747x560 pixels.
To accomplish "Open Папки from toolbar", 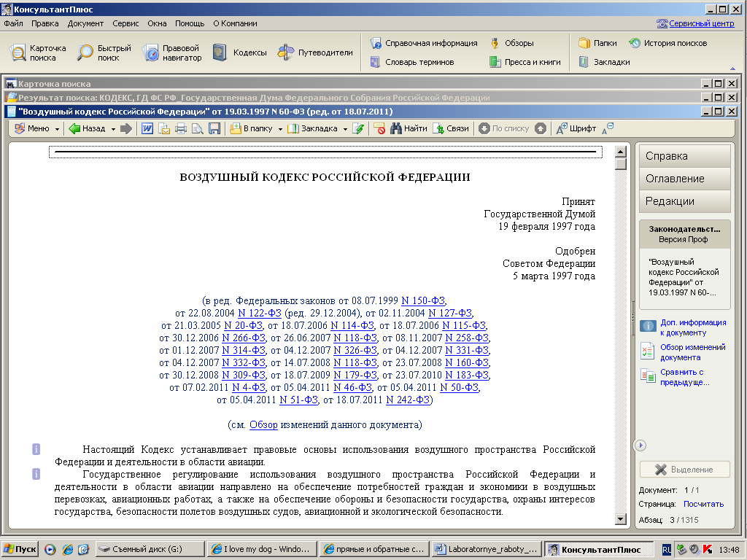I will [597, 43].
